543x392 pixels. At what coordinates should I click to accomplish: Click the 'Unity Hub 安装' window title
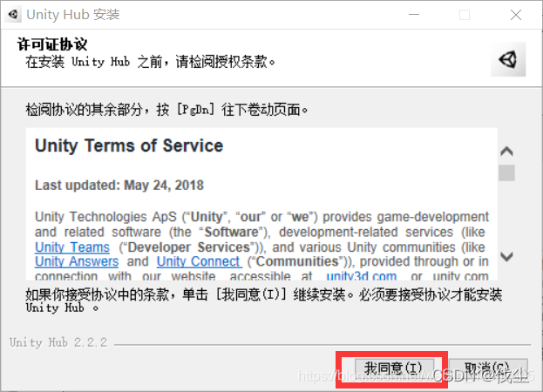(x=73, y=15)
